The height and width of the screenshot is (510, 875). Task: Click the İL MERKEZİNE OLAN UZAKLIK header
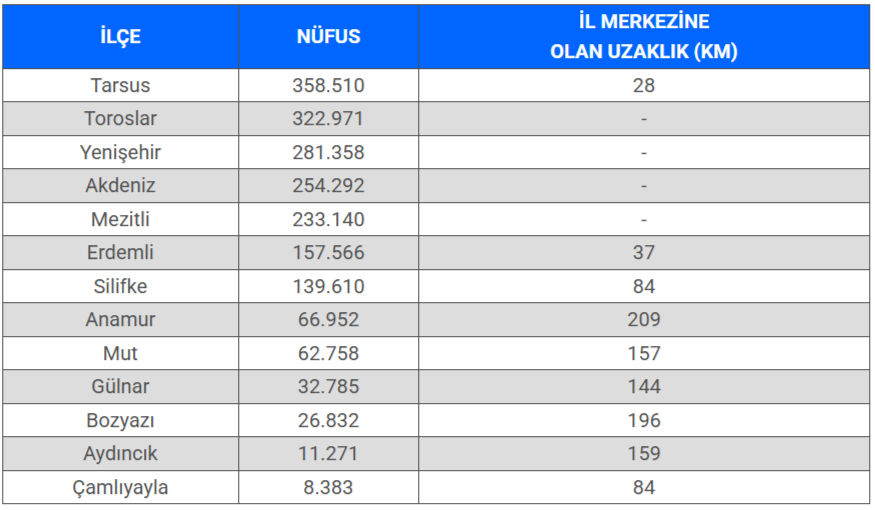tap(644, 37)
